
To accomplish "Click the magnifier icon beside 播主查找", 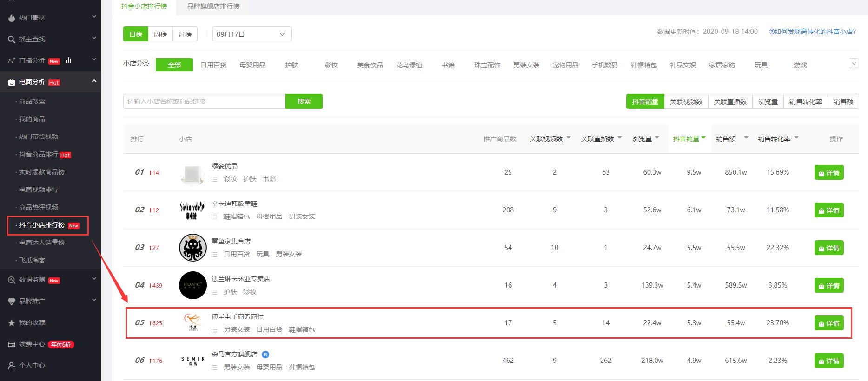I will click(12, 39).
